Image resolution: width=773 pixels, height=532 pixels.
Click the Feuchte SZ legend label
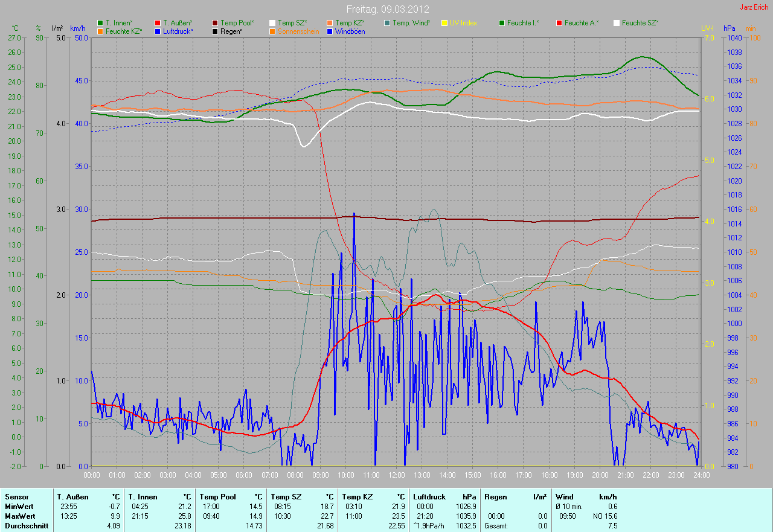640,23
